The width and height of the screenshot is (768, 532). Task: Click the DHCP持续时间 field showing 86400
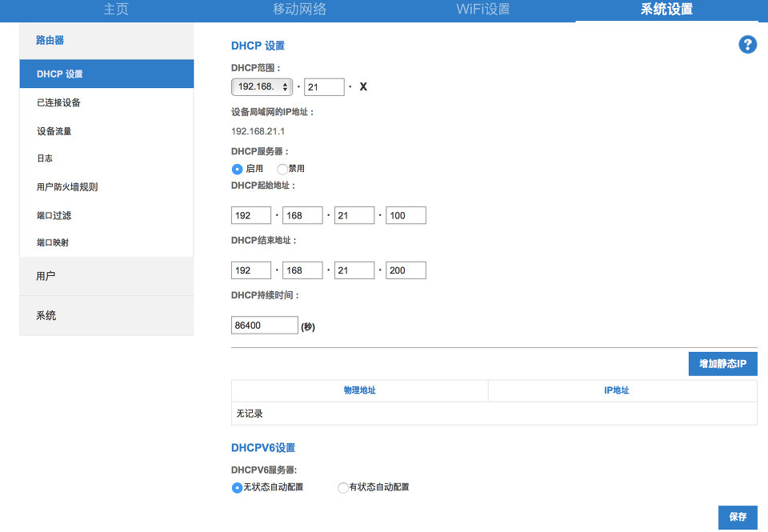click(264, 326)
